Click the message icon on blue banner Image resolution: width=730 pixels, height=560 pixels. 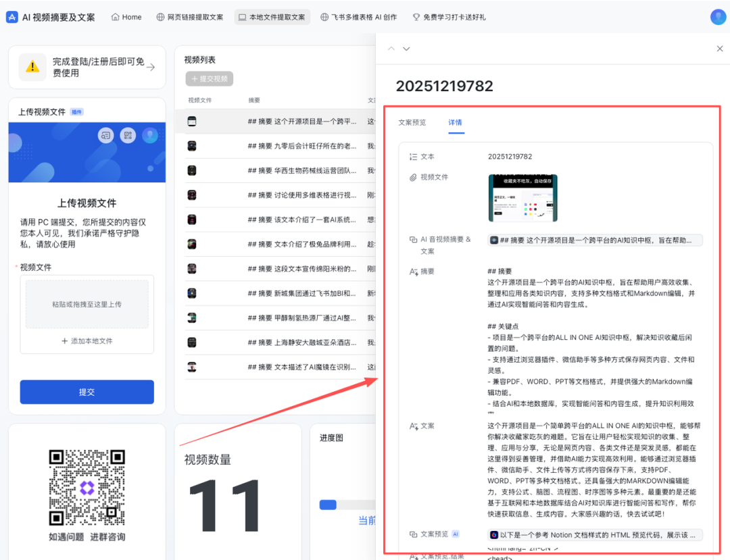pos(105,135)
